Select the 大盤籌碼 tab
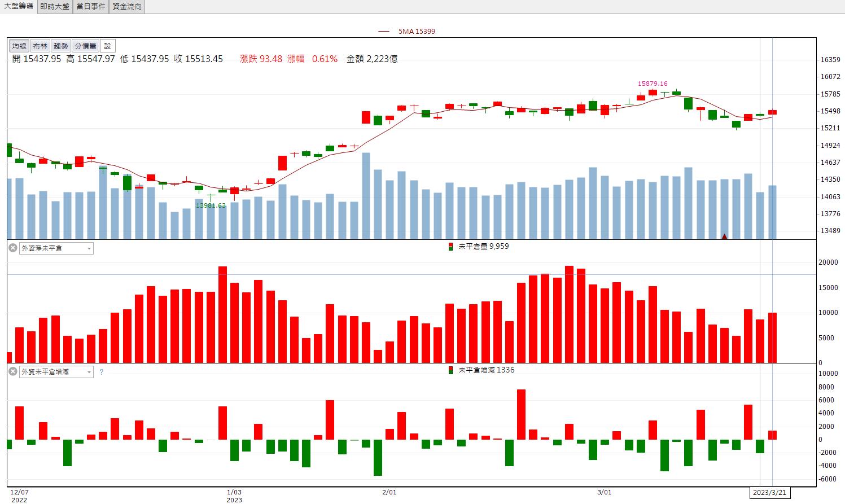 click(18, 6)
